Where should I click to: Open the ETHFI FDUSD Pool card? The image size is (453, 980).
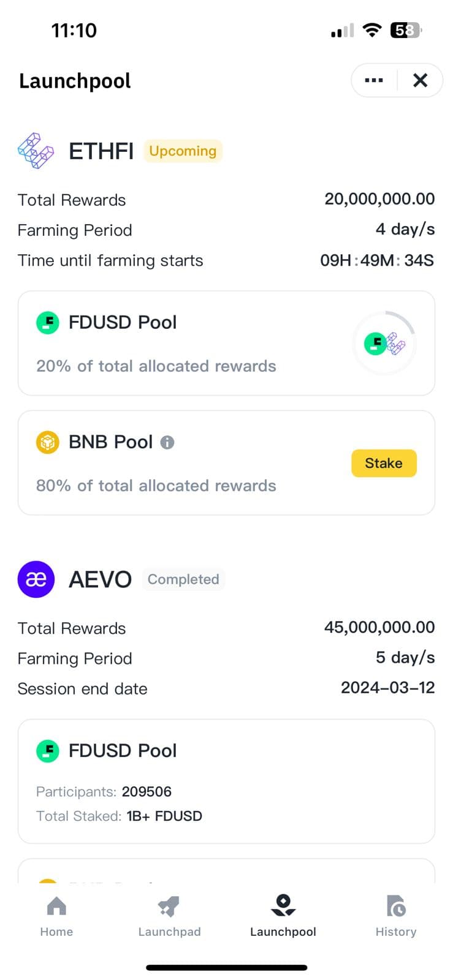[x=226, y=343]
